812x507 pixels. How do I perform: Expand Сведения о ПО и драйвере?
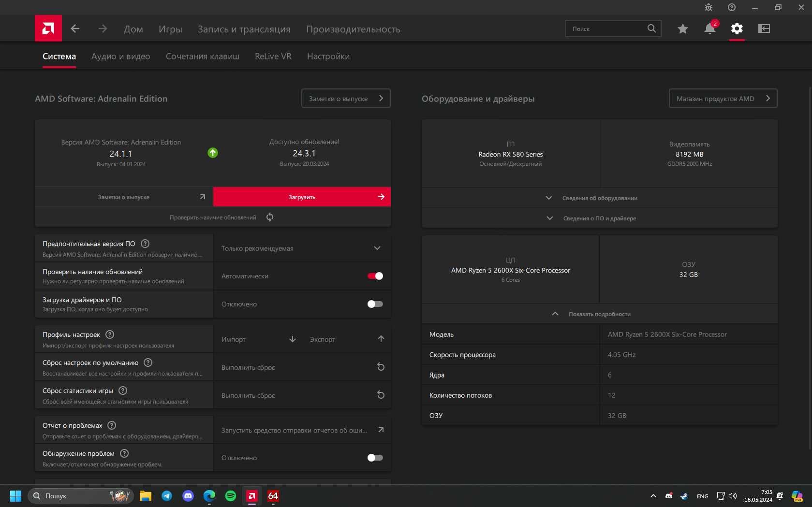click(x=600, y=218)
